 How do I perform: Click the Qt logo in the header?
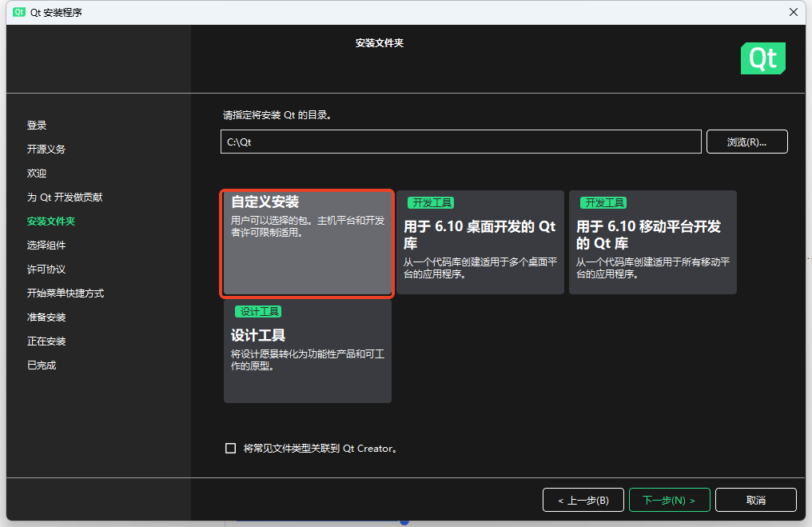coord(762,58)
